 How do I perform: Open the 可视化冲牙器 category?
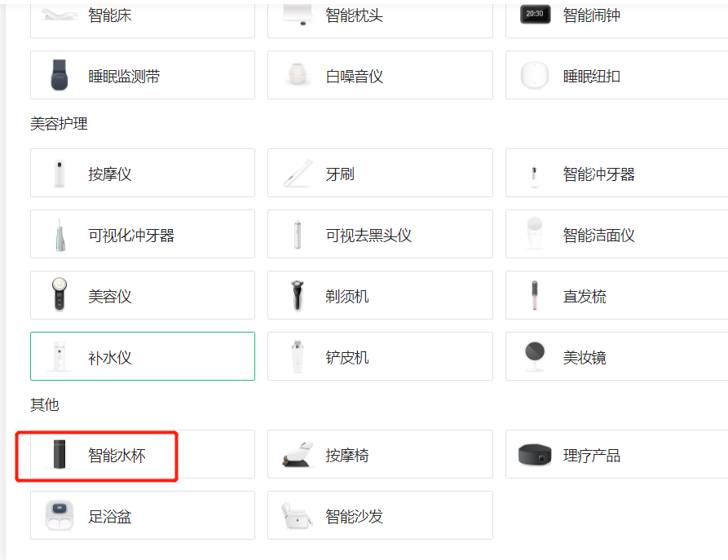143,235
